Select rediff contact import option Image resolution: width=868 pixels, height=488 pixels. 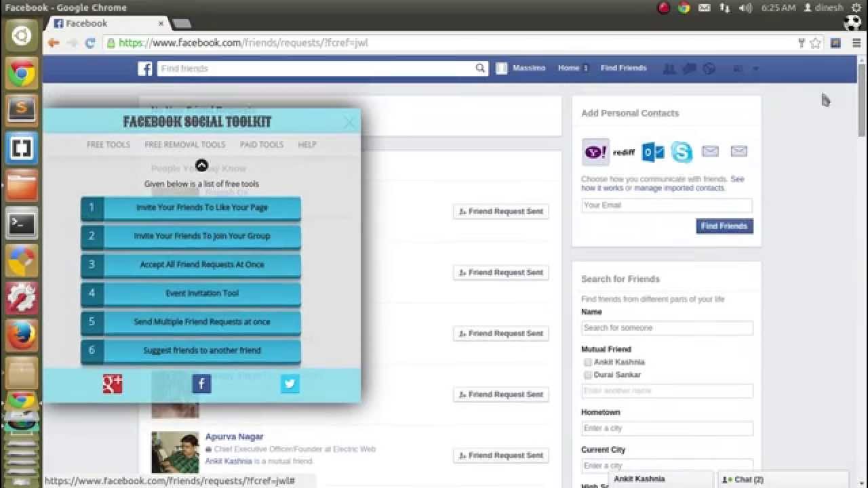tap(624, 152)
